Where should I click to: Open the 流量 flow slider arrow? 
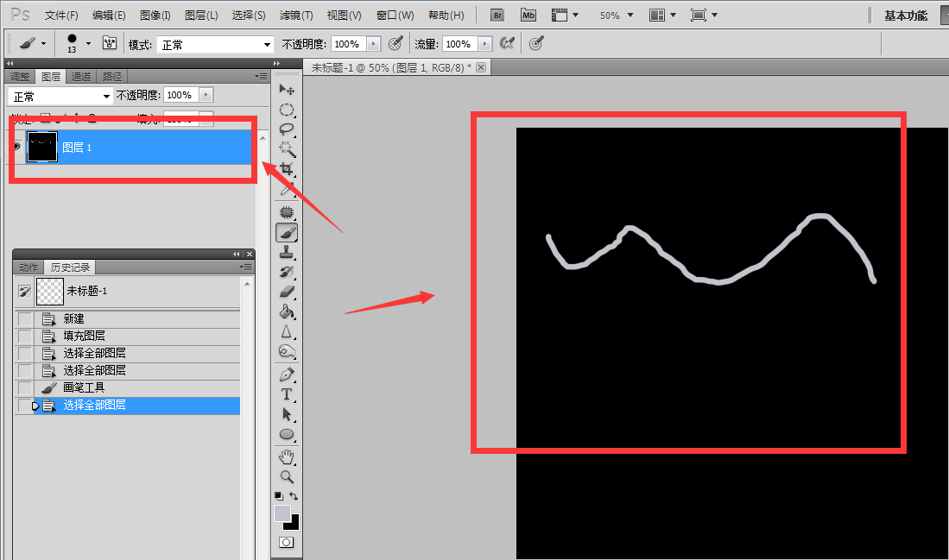pyautogui.click(x=484, y=44)
